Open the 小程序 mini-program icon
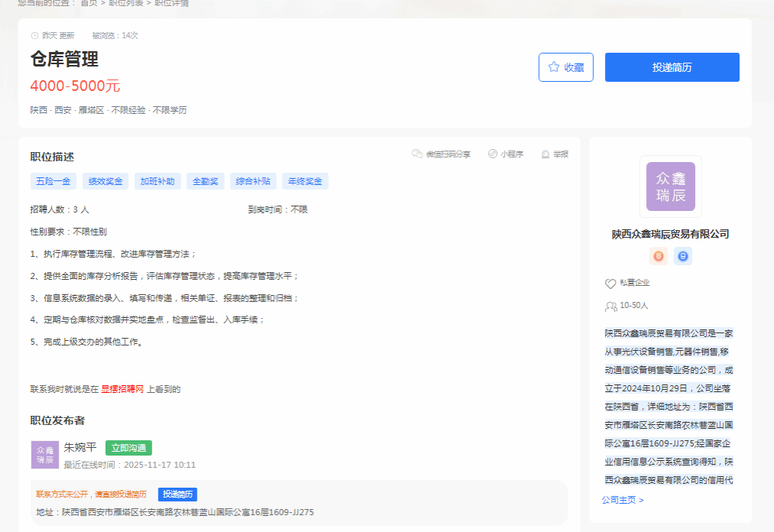The width and height of the screenshot is (774, 532). coord(493,154)
